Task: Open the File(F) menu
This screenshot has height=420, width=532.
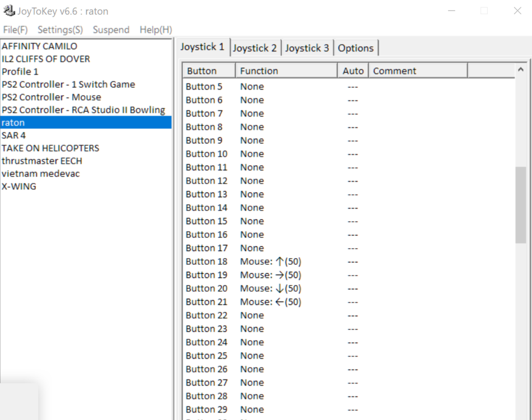Action: coord(15,30)
